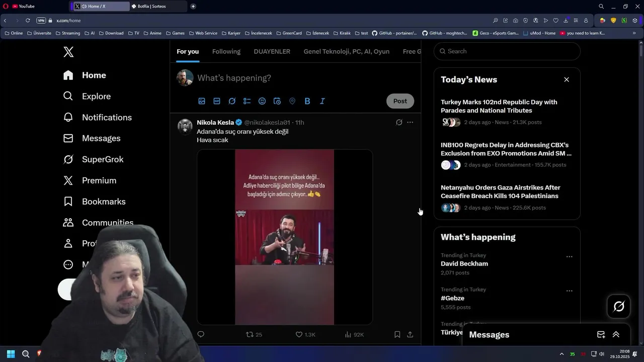The height and width of the screenshot is (362, 644).
Task: Reply to Nikola Kesla's post
Action: click(x=201, y=334)
